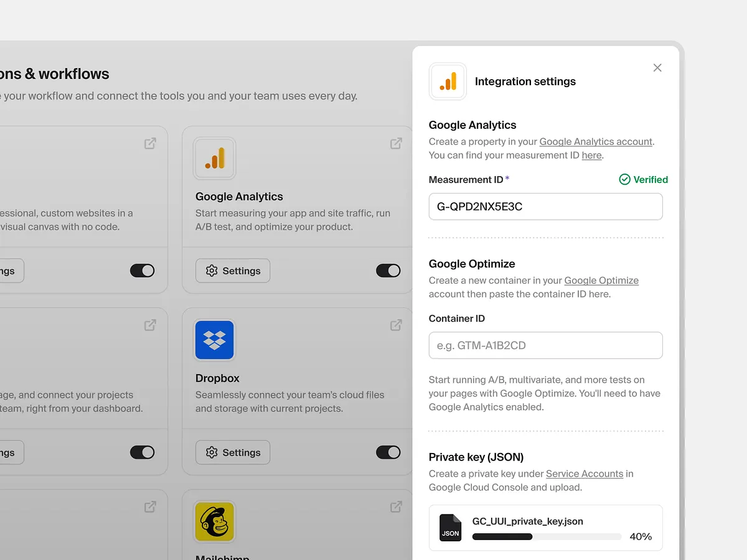The height and width of the screenshot is (560, 747).
Task: Toggle the integration switch on the left truncated card
Action: pyautogui.click(x=142, y=271)
